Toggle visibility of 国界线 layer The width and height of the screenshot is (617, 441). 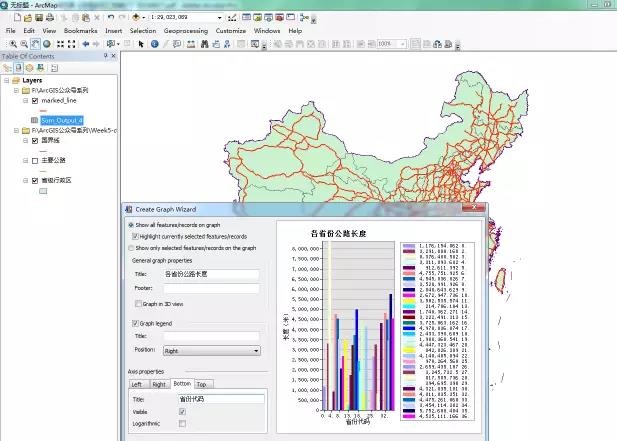point(35,140)
